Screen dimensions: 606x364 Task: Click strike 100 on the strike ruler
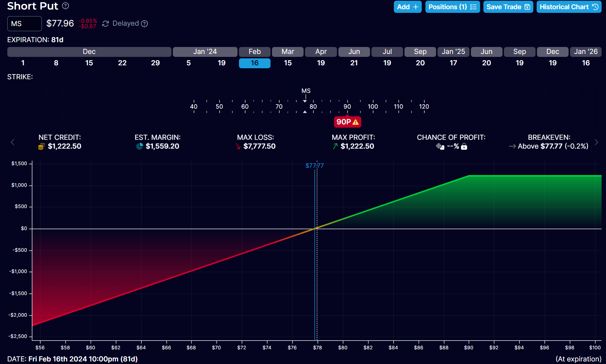pos(373,106)
